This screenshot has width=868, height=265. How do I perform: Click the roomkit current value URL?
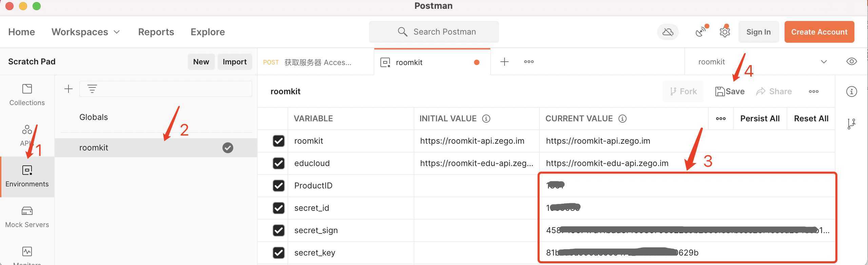(x=598, y=141)
